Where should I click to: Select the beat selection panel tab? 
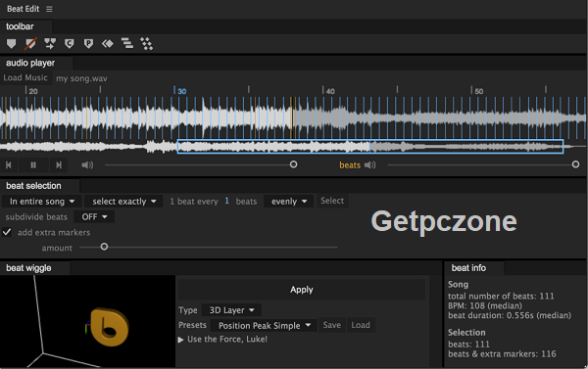(33, 186)
